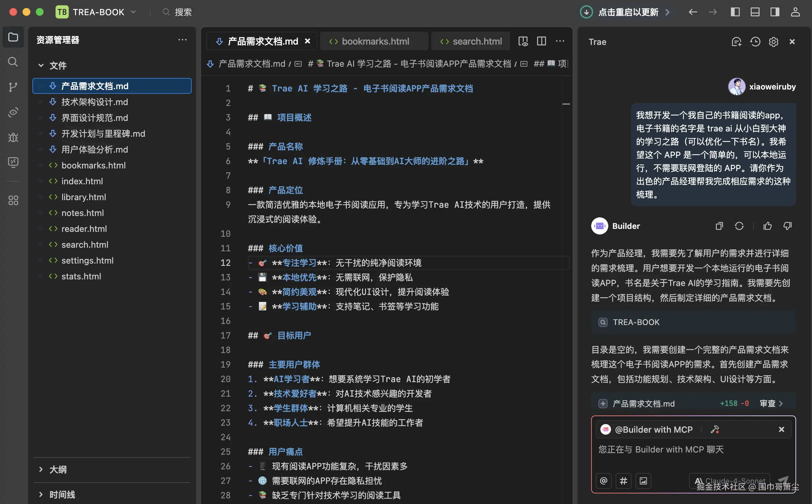Click 审查 to review 产品需求文档.md changes
812x504 pixels.
(x=768, y=403)
